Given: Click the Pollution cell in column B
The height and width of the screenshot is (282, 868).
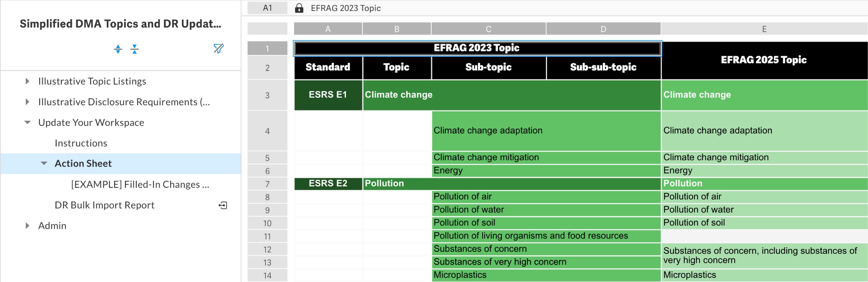Looking at the screenshot, I should (511, 184).
